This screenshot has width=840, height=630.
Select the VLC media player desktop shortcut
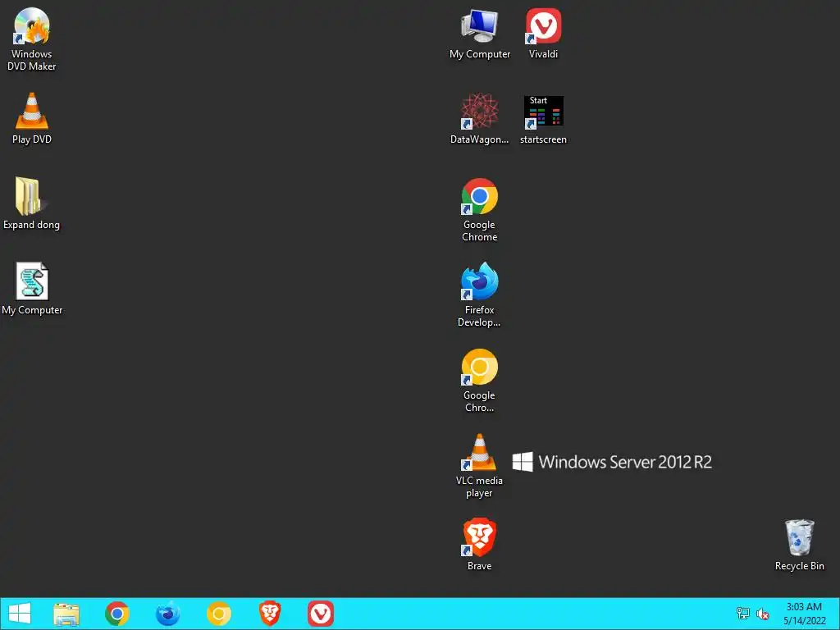point(479,466)
